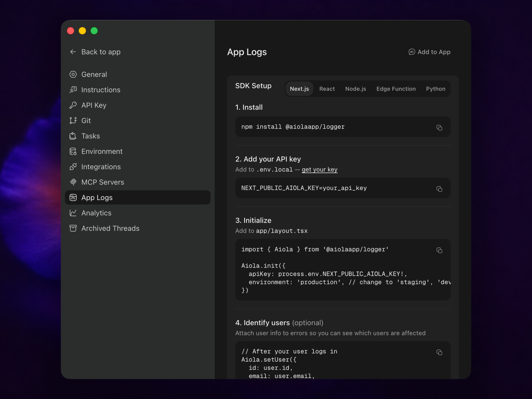This screenshot has height=399, width=532.
Task: Select the Node.js tab
Action: [355, 89]
